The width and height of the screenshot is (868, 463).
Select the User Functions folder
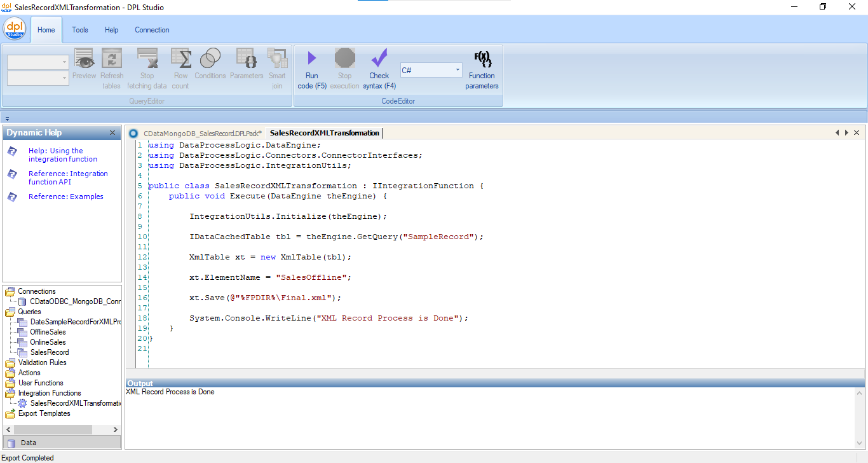coord(41,383)
